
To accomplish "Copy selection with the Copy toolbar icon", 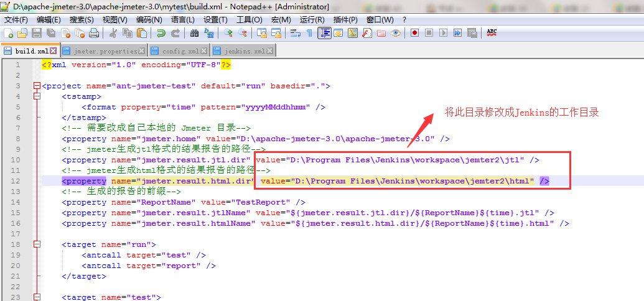I will point(128,33).
